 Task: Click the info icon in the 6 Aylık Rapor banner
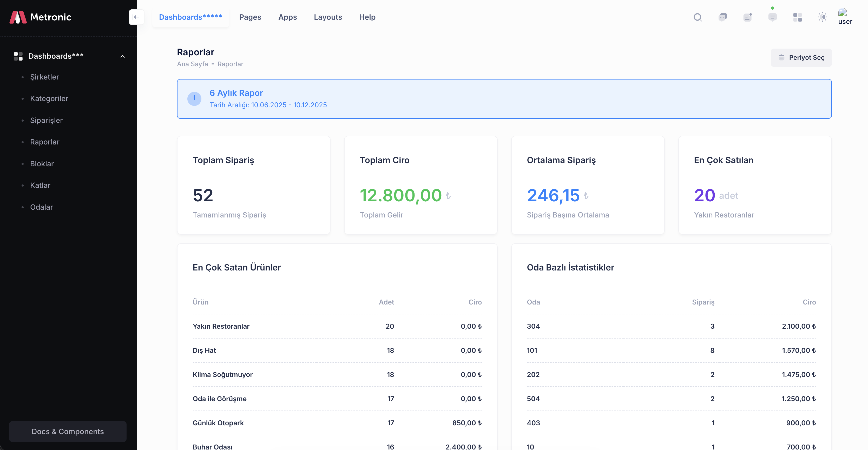click(x=194, y=99)
